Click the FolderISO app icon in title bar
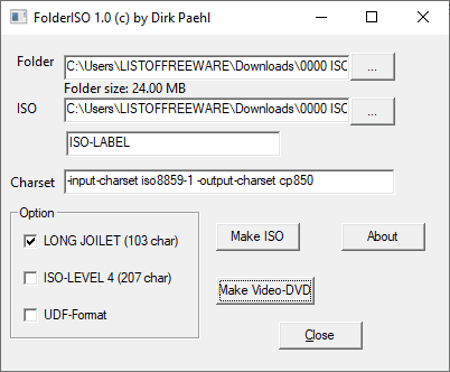Image resolution: width=450 pixels, height=372 pixels. coord(18,17)
